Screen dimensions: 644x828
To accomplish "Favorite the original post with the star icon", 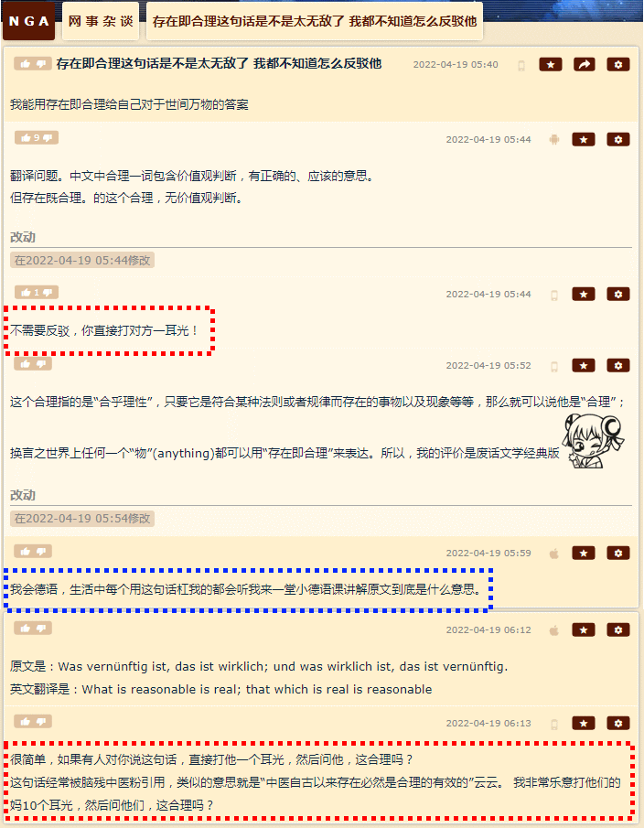I will (x=551, y=64).
